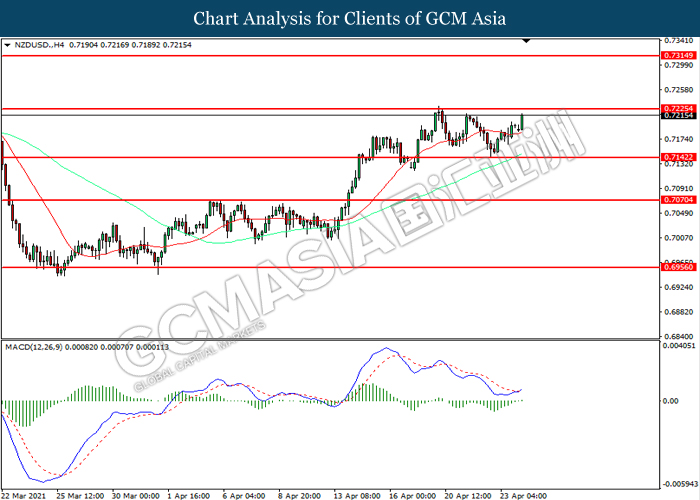700x500 pixels.
Task: Click the NZDUSD..H4 symbol title
Action: click(x=39, y=45)
